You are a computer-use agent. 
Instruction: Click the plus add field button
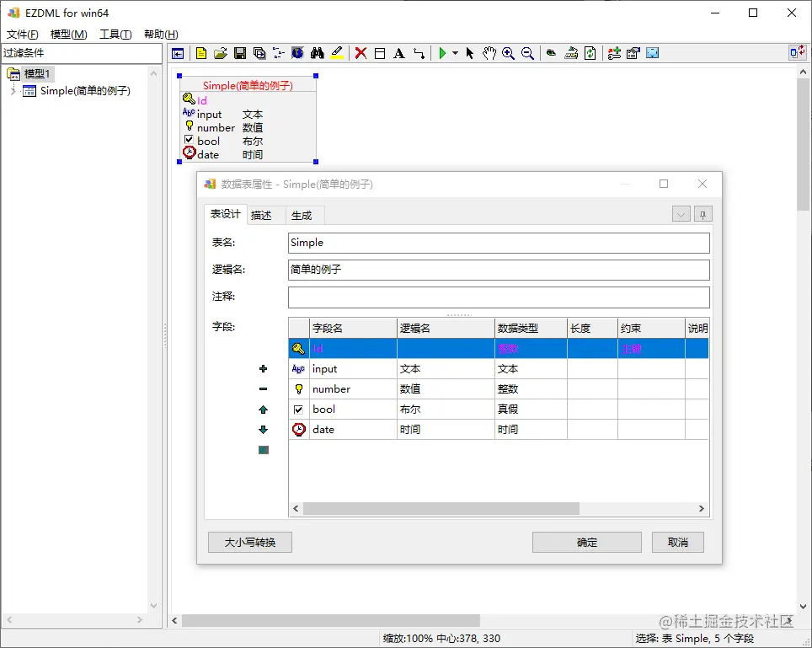click(263, 369)
